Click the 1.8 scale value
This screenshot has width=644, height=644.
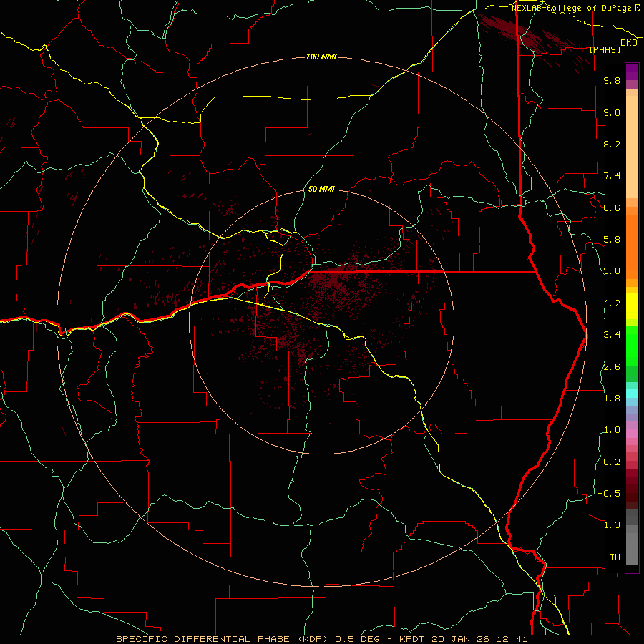612,399
